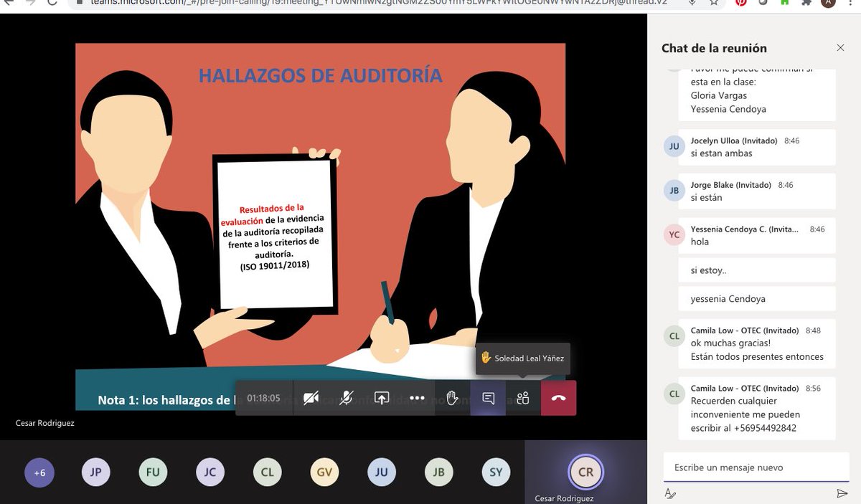Click 'Gloria Vargas' text in chat
The height and width of the screenshot is (504, 861).
point(718,95)
